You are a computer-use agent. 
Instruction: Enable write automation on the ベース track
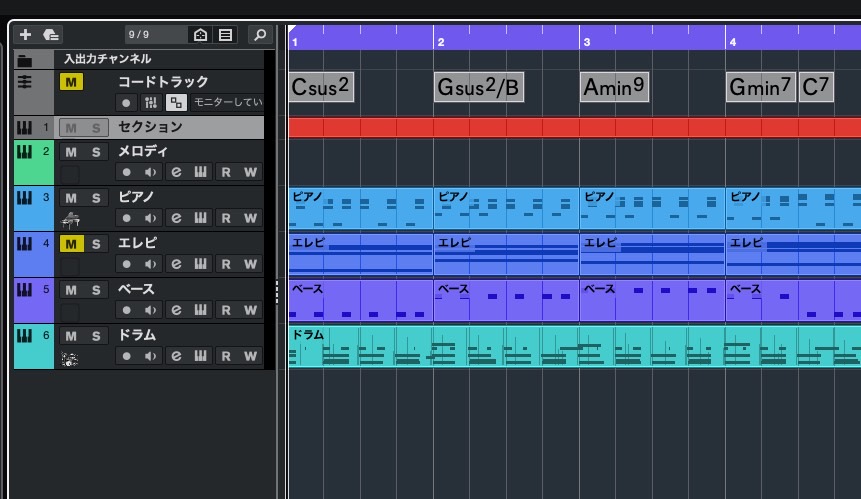coord(250,310)
